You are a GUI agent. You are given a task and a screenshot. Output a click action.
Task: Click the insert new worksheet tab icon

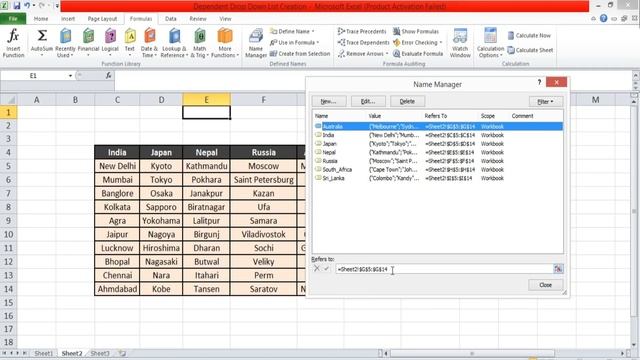point(122,353)
